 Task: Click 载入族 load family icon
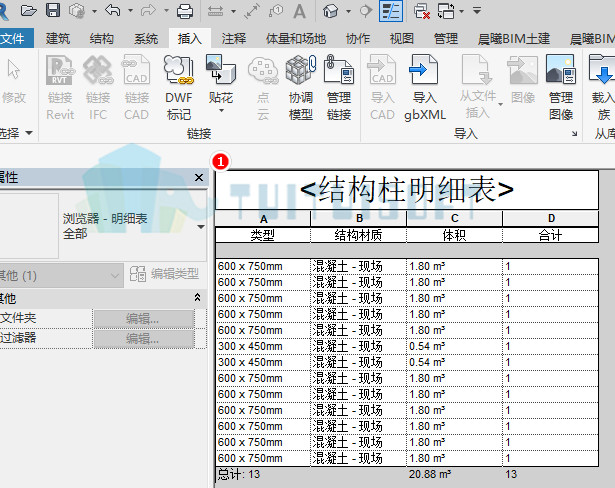[602, 88]
